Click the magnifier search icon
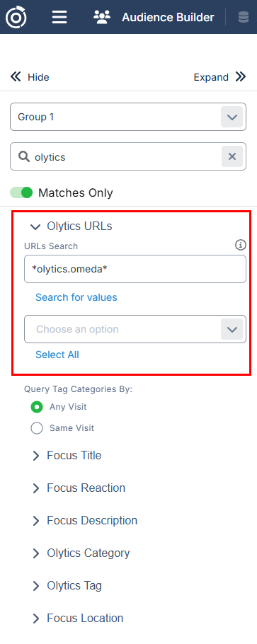Viewport: 257px width, 644px height. coord(24,156)
